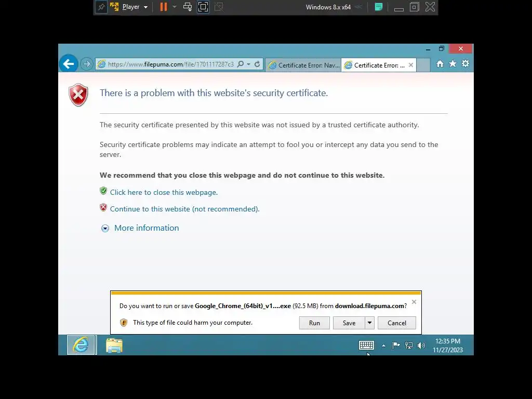532x399 pixels.
Task: Refresh the page with the reload icon
Action: 257,64
